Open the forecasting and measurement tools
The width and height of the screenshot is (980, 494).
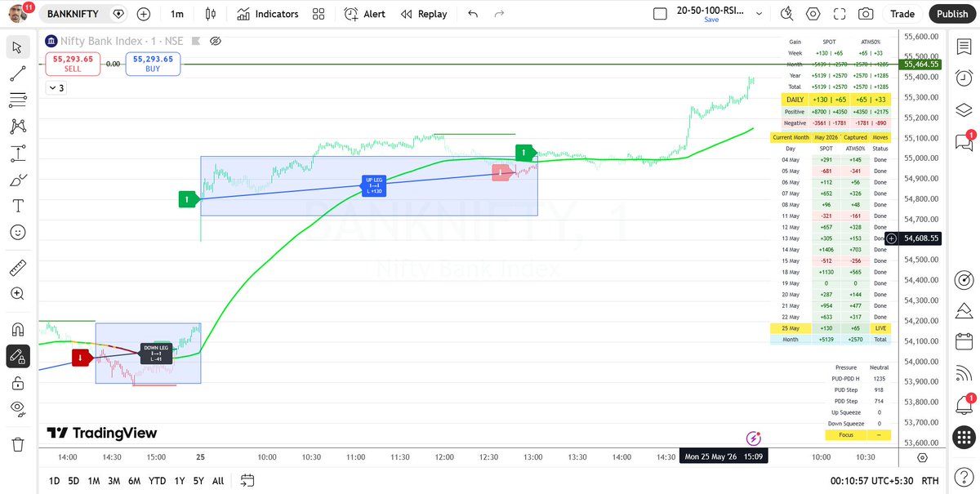[17, 153]
